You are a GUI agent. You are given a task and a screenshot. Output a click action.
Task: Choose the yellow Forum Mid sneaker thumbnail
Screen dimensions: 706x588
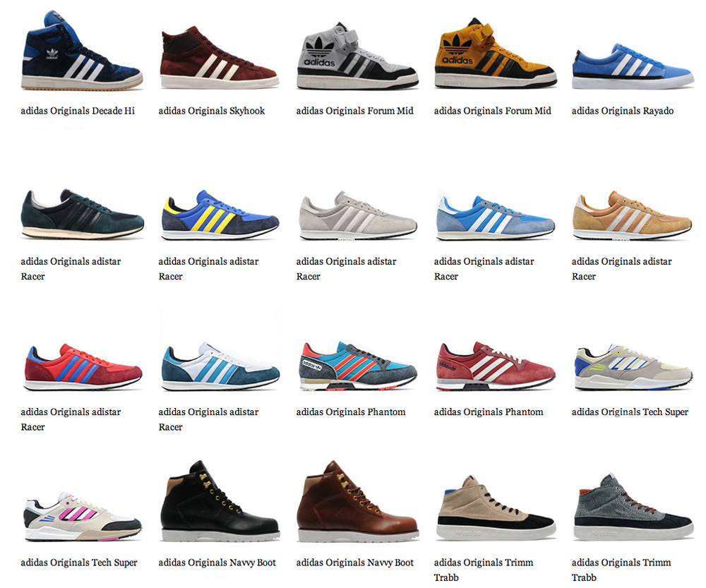(x=496, y=53)
